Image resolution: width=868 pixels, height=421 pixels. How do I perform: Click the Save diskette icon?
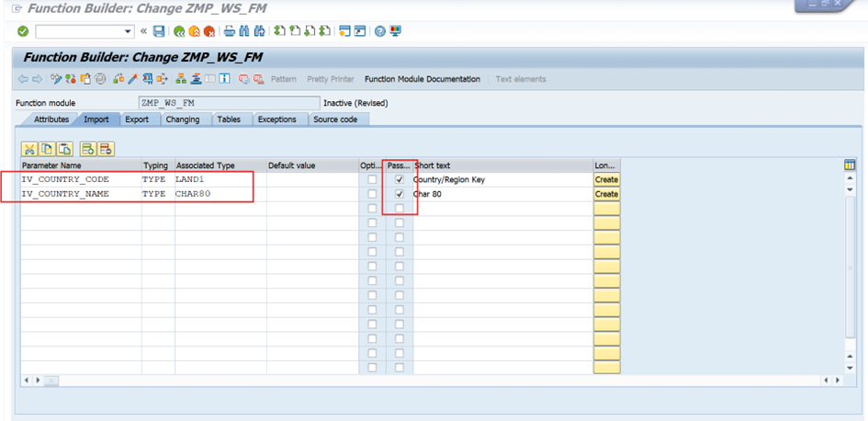tap(159, 31)
